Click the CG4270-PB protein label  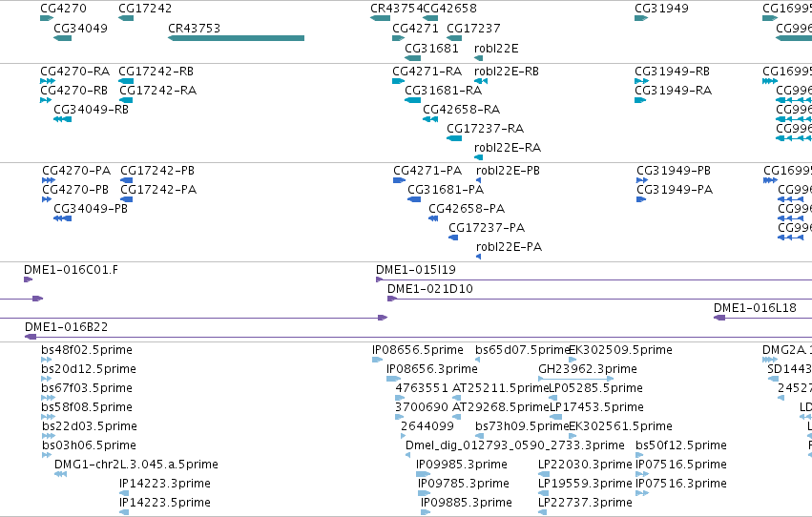tap(75, 190)
